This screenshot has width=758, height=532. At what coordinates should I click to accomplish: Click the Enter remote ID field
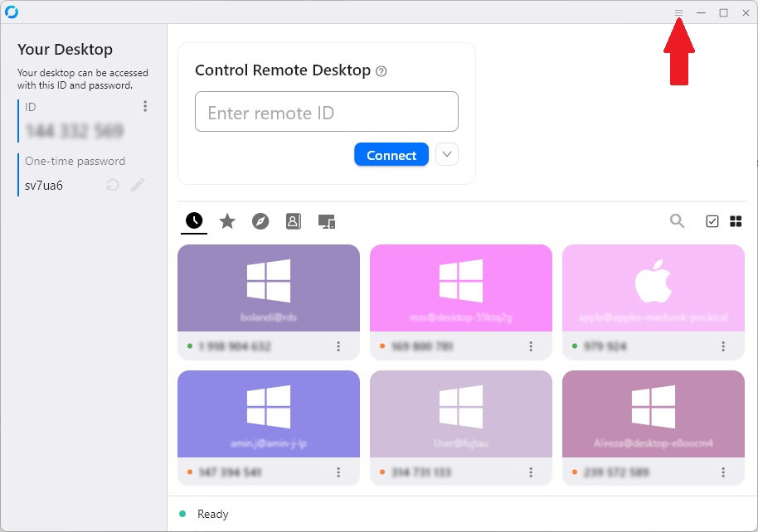point(326,112)
